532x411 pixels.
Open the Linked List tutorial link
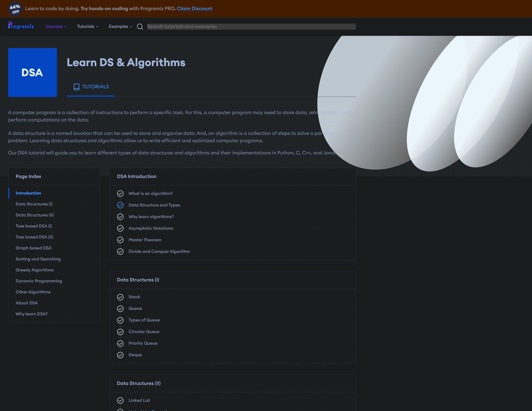[139, 400]
